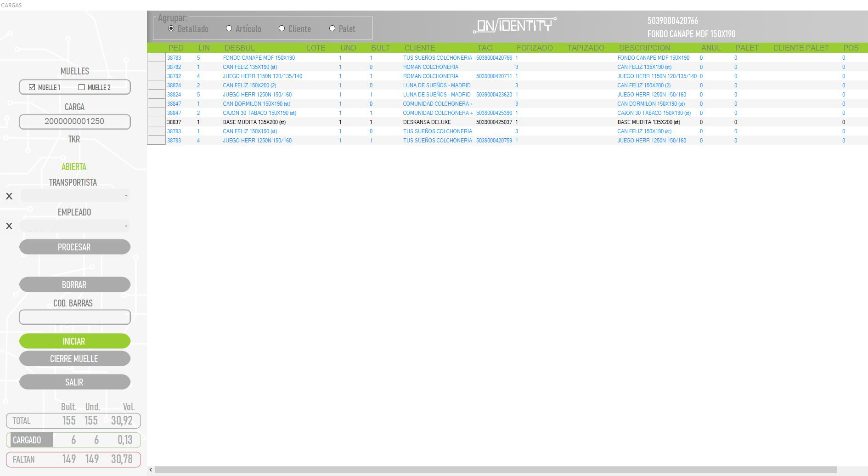The width and height of the screenshot is (868, 476).
Task: Open the Empleado dropdown
Action: click(75, 226)
